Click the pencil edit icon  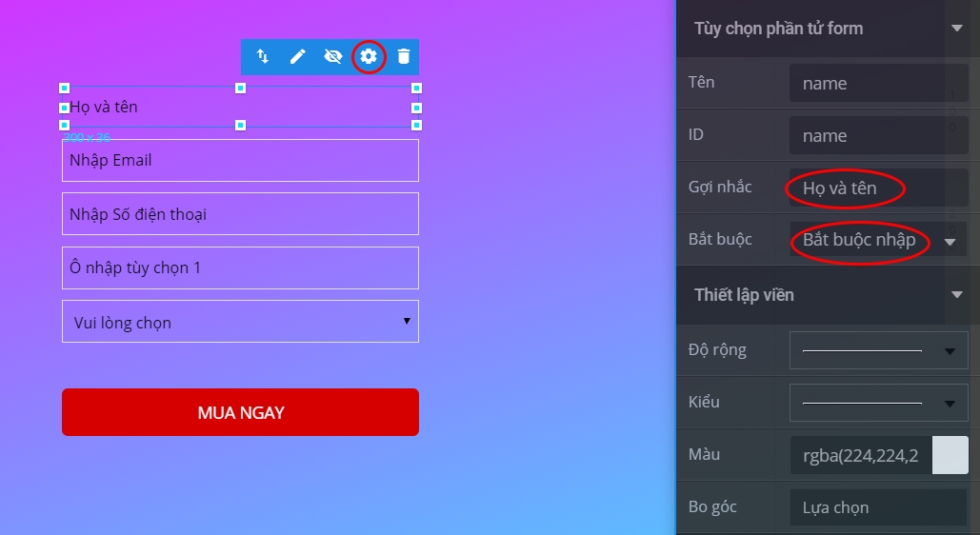pyautogui.click(x=298, y=57)
